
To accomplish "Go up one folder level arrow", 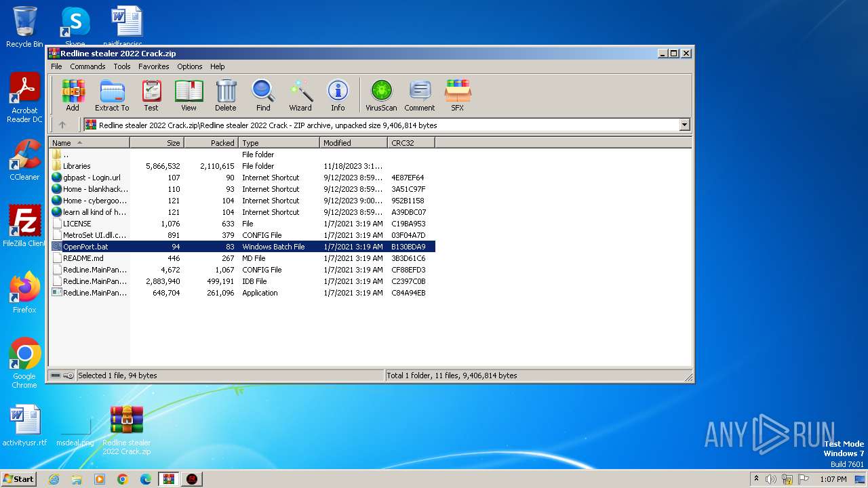I will (x=62, y=125).
